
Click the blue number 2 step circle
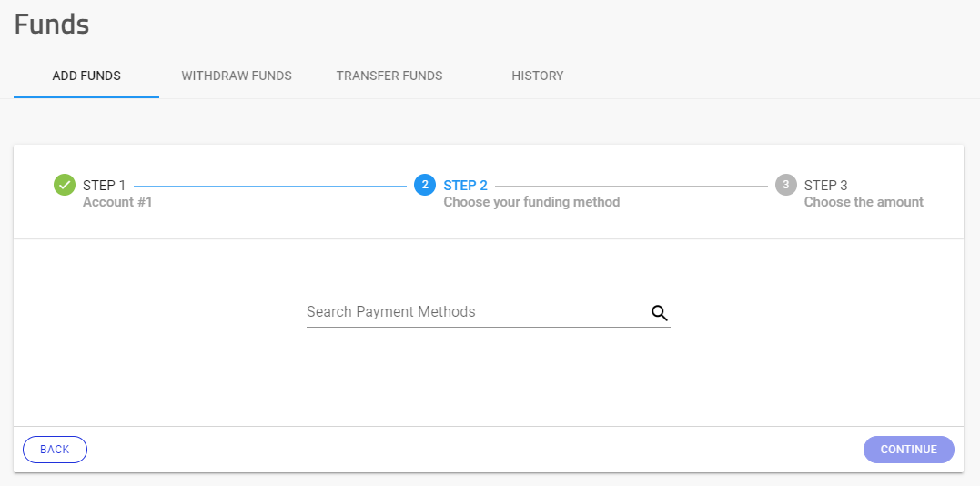[x=425, y=185]
